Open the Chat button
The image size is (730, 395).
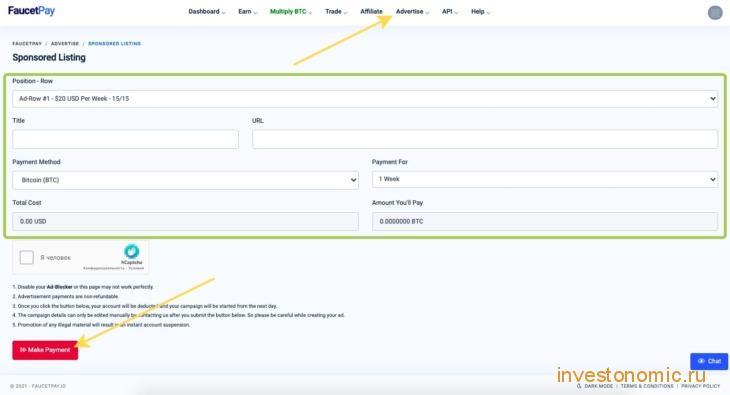pyautogui.click(x=709, y=361)
